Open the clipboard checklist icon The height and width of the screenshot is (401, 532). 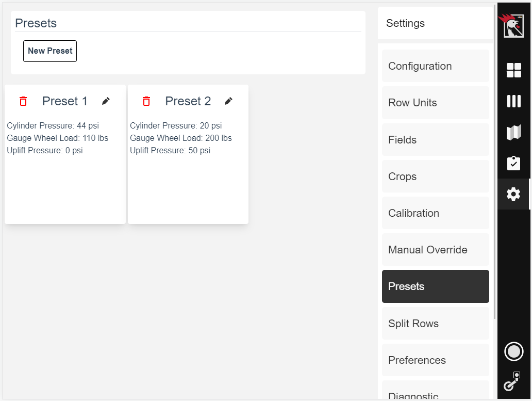coord(513,163)
